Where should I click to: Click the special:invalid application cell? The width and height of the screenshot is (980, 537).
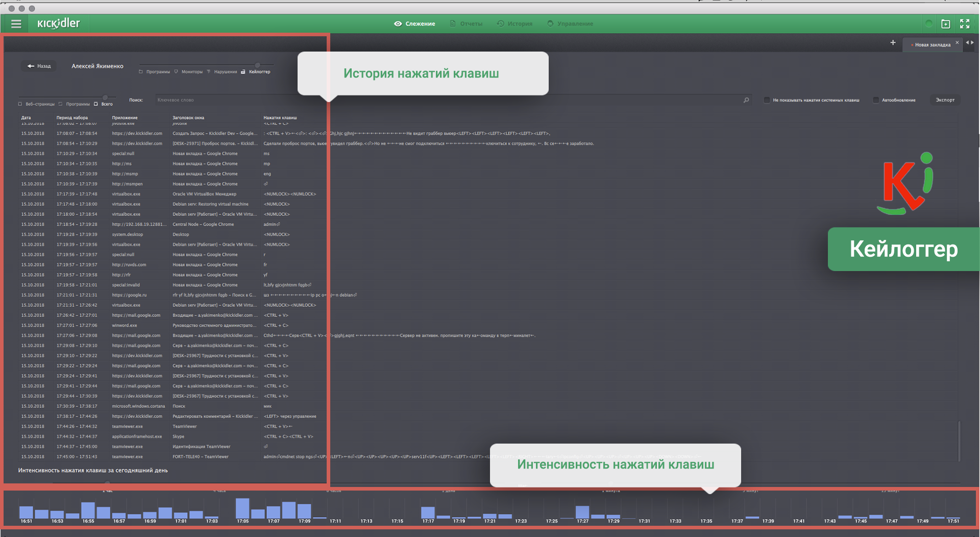coord(126,285)
